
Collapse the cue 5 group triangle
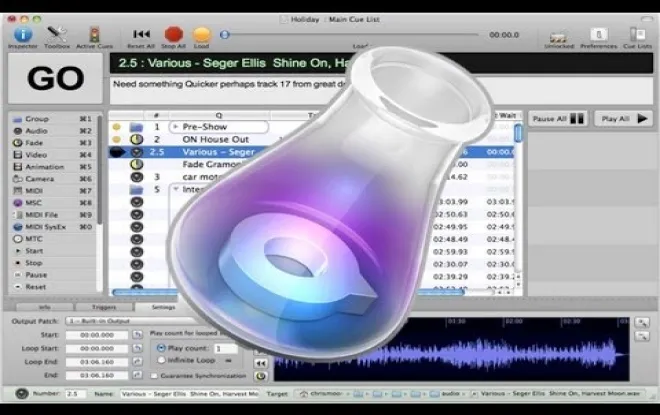[176, 189]
